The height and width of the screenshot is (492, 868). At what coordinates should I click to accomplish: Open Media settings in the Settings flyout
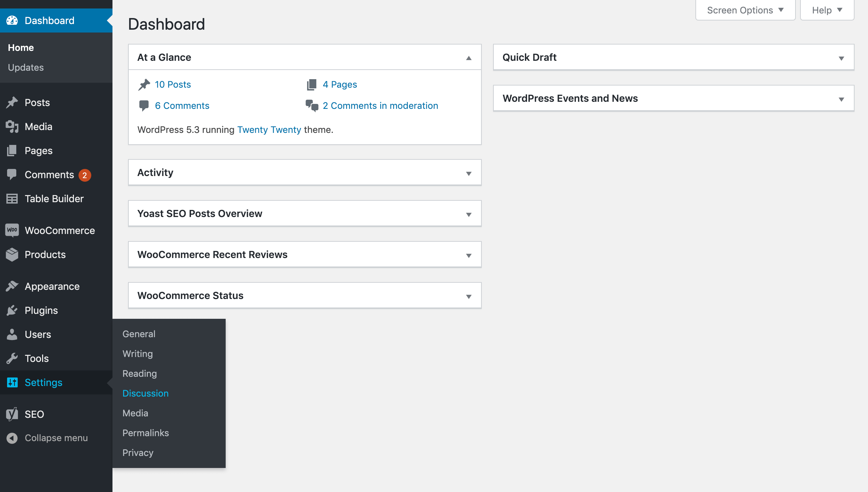pos(135,413)
